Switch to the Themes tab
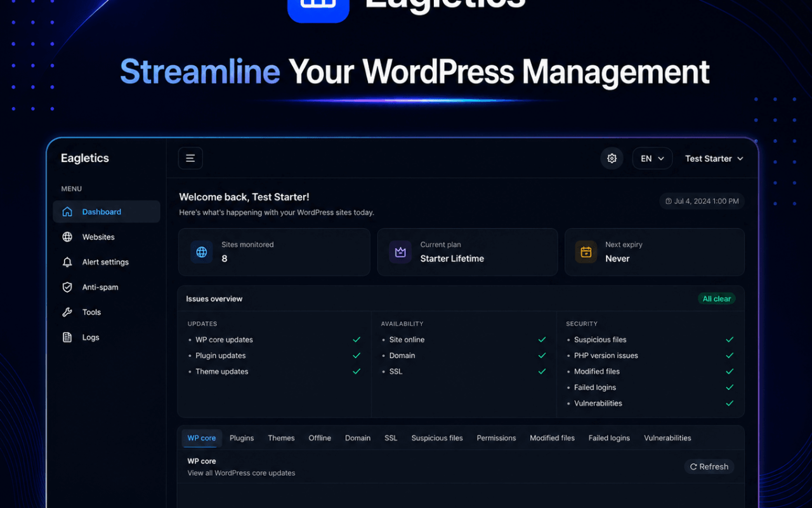Screen dimensions: 812x508 pyautogui.click(x=281, y=438)
